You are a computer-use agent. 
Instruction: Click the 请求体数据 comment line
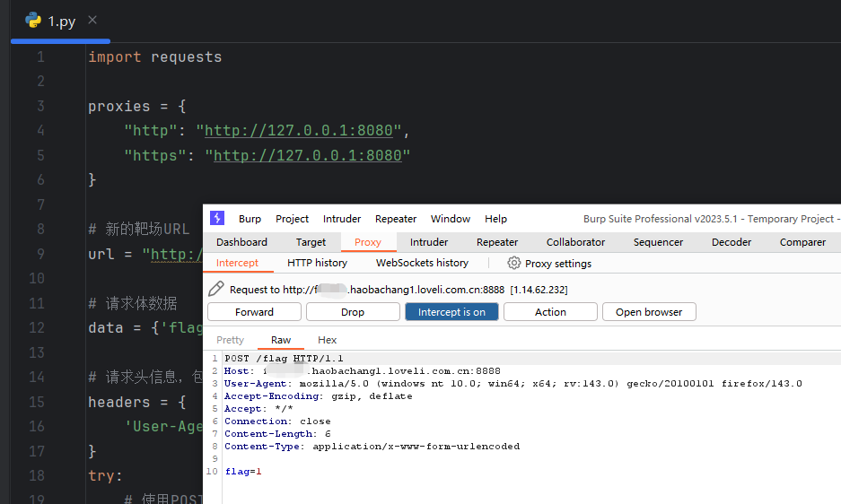tap(133, 303)
